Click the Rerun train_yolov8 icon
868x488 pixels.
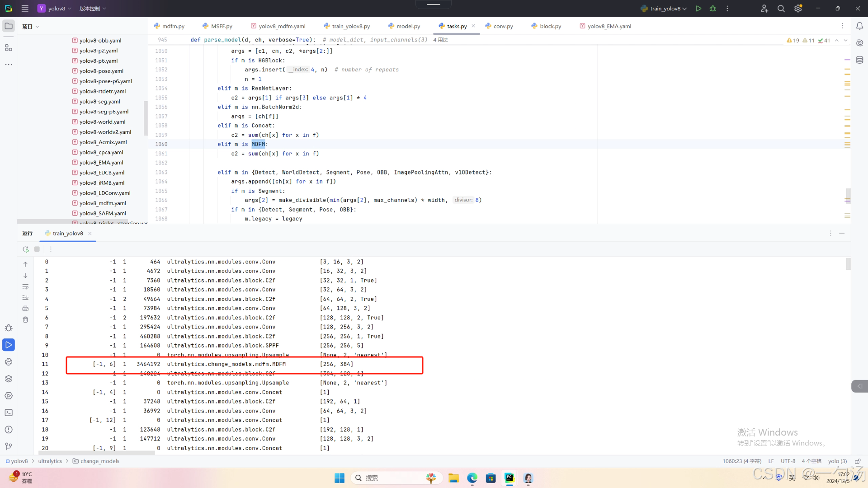pyautogui.click(x=26, y=249)
